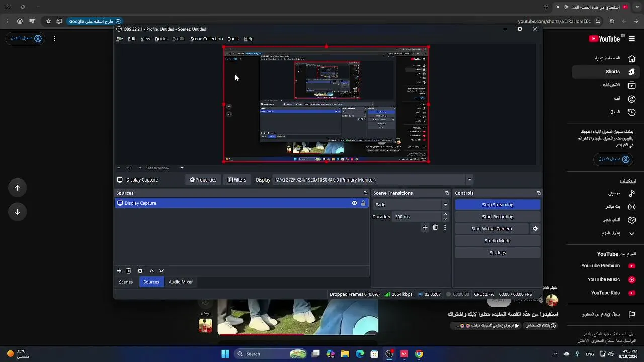Open new Chrome tab with plus
The image size is (644, 362).
point(546,7)
